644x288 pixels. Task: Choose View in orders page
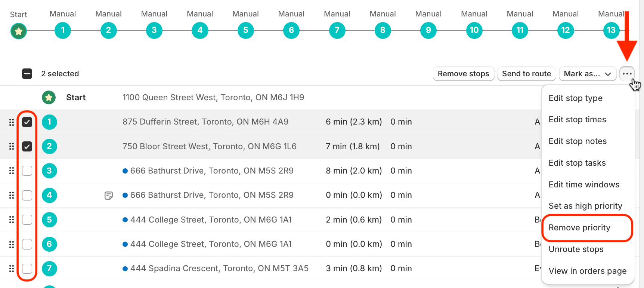[x=588, y=271]
